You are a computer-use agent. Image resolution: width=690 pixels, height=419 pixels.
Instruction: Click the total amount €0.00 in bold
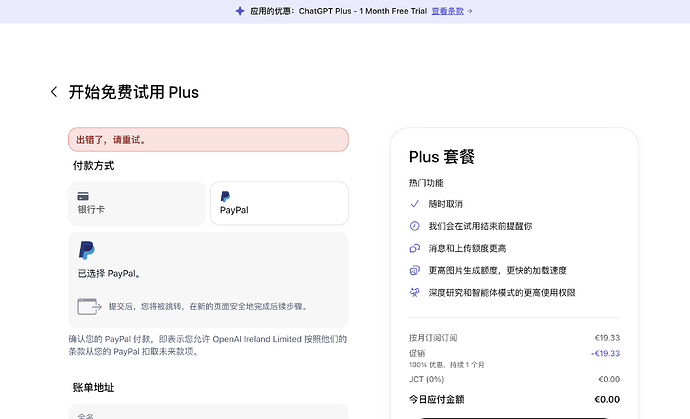click(x=607, y=400)
